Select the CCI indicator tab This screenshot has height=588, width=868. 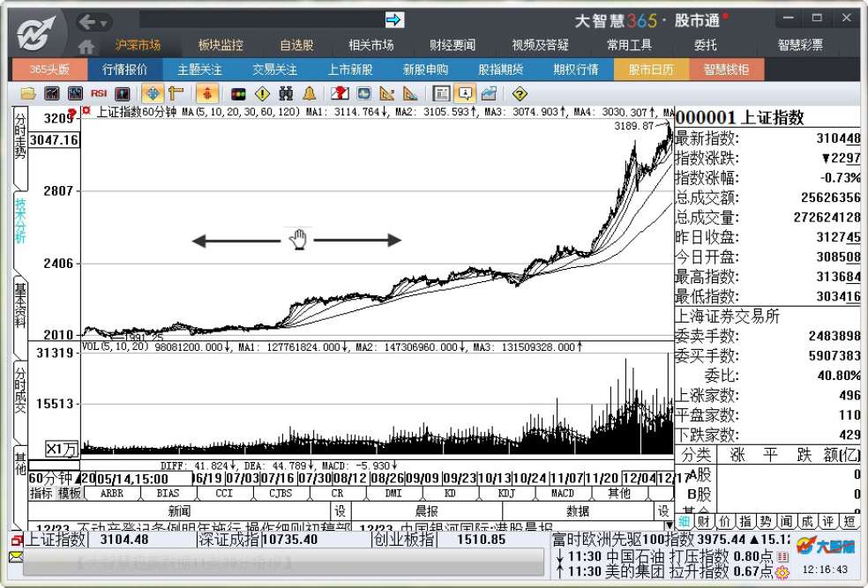[x=224, y=493]
